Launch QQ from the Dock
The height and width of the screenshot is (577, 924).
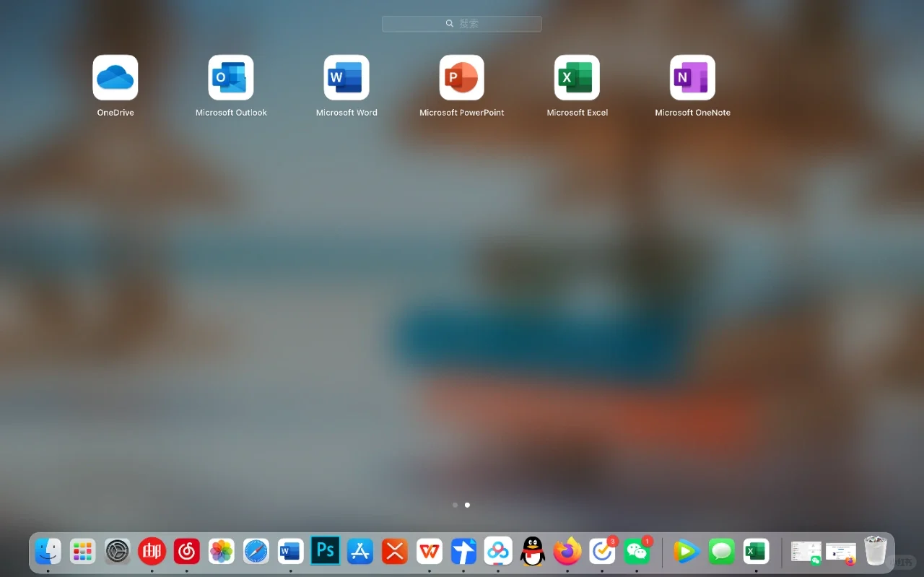(533, 551)
